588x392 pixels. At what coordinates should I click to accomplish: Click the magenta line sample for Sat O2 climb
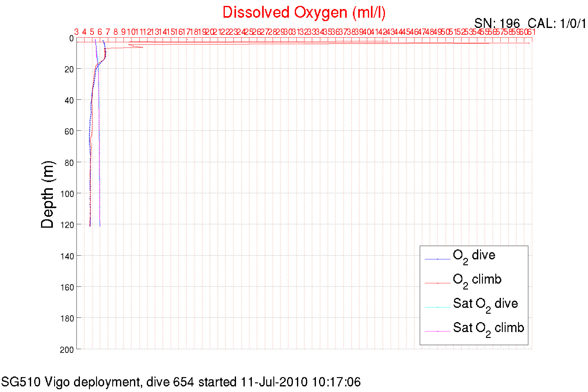[x=438, y=331]
